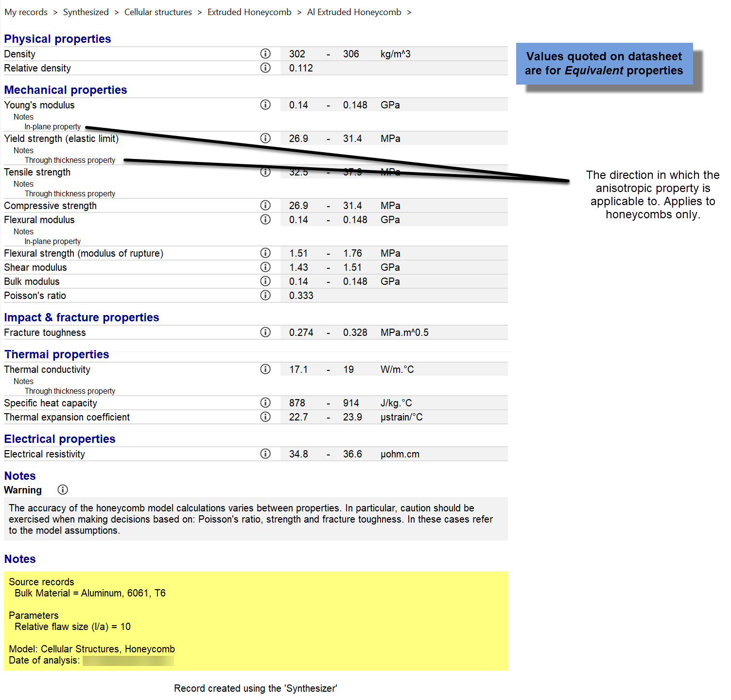Click the Electrical resistivity info icon
The width and height of the screenshot is (731, 700).
click(x=265, y=454)
